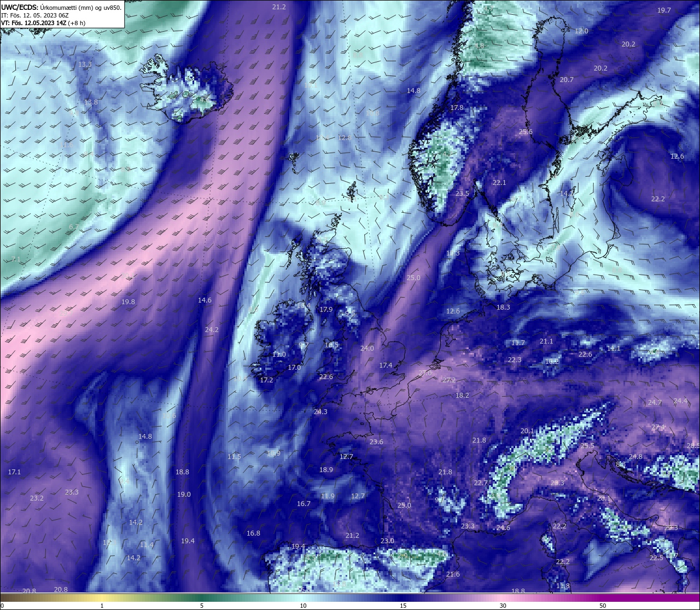Click the 19.8 value label
The width and height of the screenshot is (700, 610).
tap(128, 302)
